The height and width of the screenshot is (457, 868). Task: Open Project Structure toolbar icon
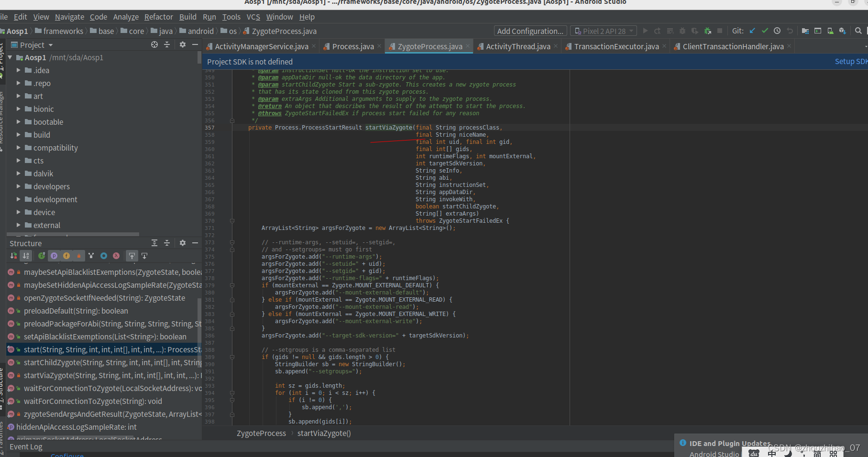805,31
